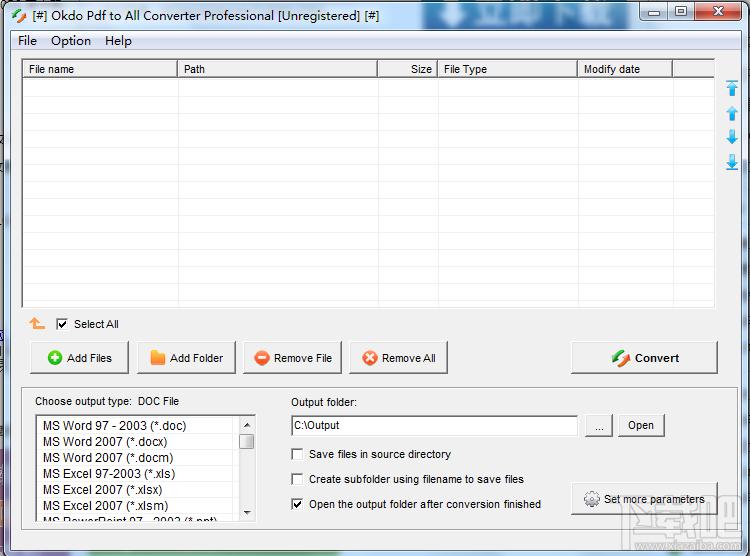Minimize the Okdo converter window
Screen dimensions: 750x556
654,12
